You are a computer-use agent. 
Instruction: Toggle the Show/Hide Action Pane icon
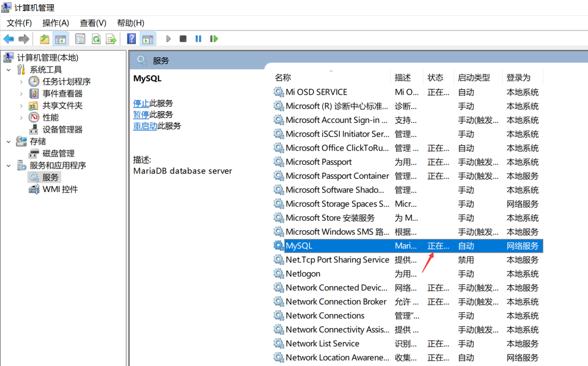pyautogui.click(x=148, y=39)
